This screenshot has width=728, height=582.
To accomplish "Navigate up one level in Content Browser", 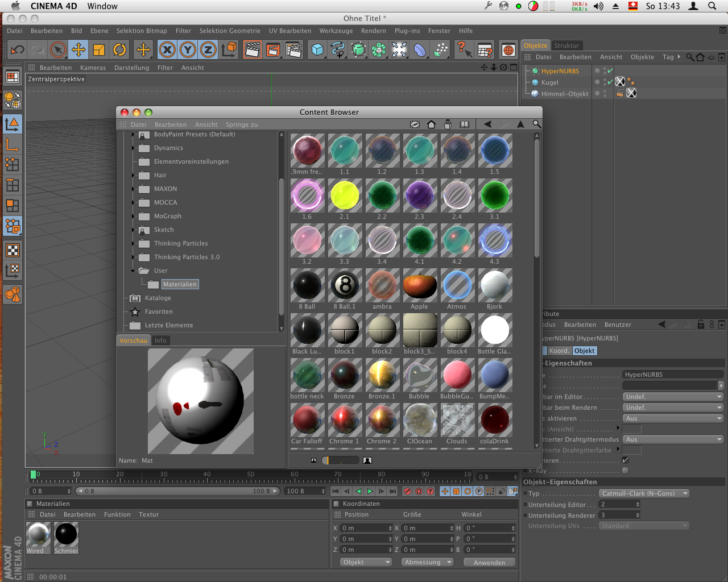I will (520, 124).
